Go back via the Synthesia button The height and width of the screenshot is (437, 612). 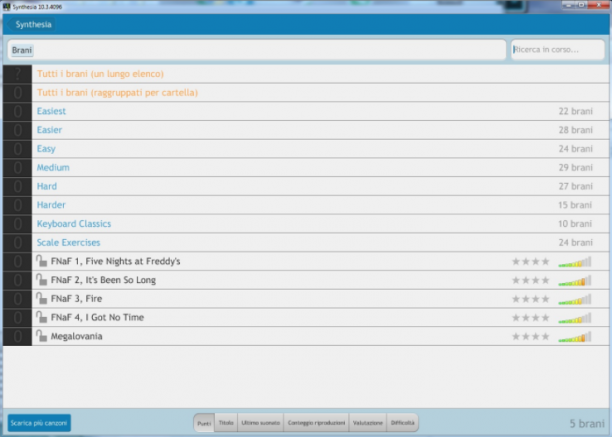pos(31,25)
